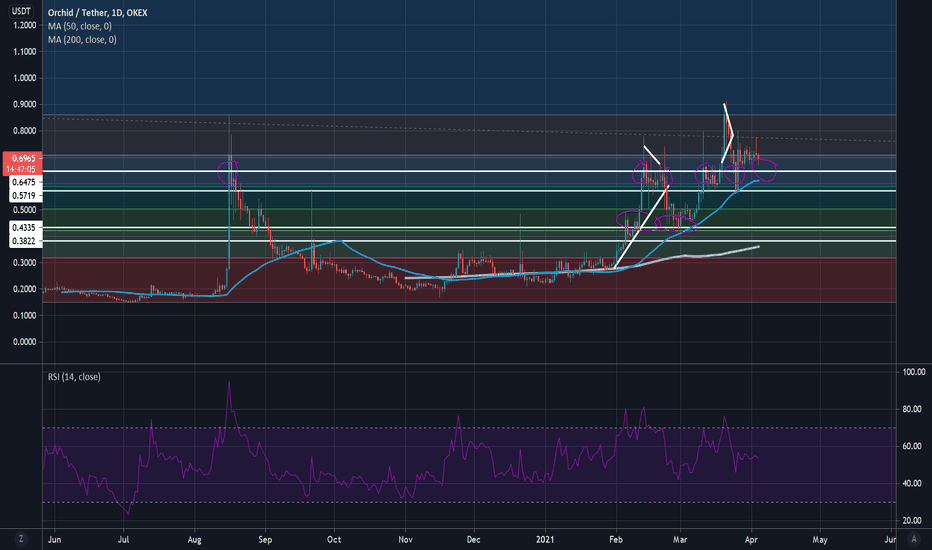Click the Dec label on the time axis
Image resolution: width=932 pixels, height=550 pixels.
pyautogui.click(x=473, y=540)
